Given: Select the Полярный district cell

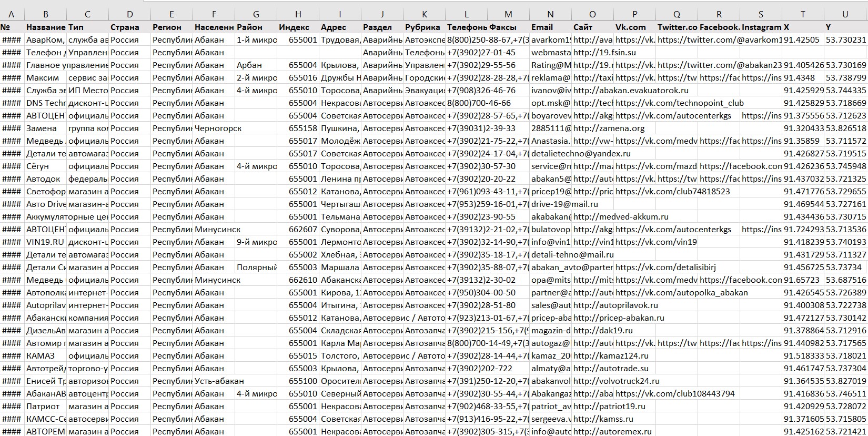Looking at the screenshot, I should pos(256,267).
